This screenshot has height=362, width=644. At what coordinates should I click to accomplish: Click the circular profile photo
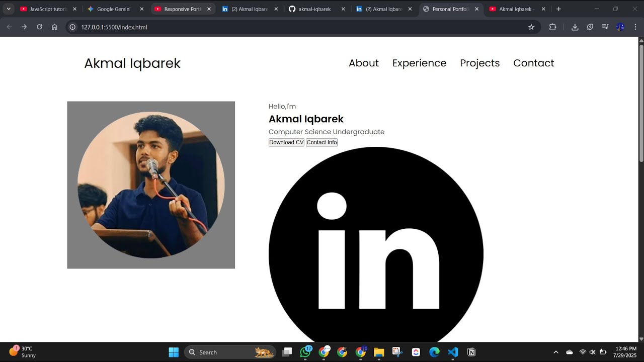click(x=151, y=185)
